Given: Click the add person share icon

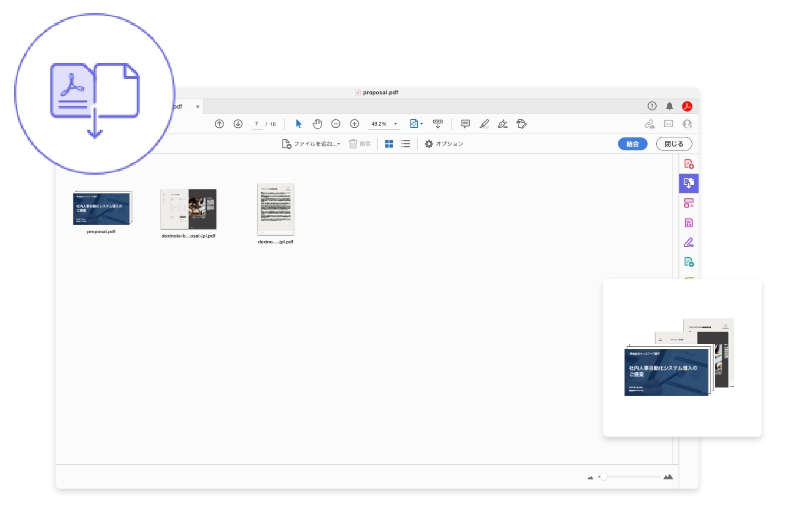Looking at the screenshot, I should click(687, 124).
